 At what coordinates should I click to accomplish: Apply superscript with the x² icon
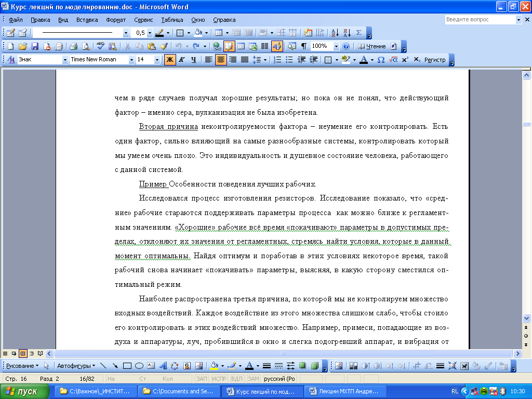(x=405, y=60)
